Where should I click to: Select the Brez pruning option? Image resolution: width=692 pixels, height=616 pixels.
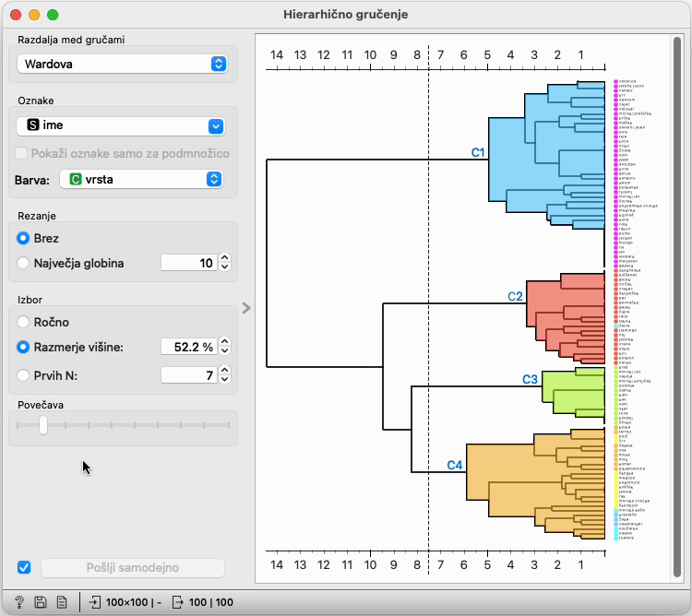pyautogui.click(x=23, y=238)
